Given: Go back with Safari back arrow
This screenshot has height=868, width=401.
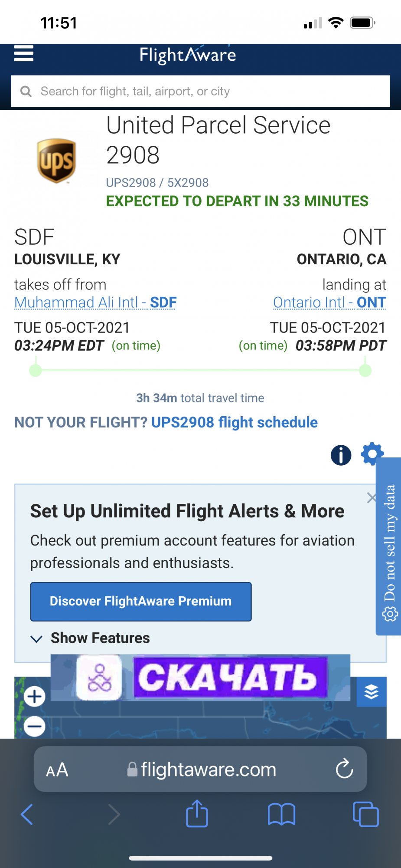Looking at the screenshot, I should (27, 814).
